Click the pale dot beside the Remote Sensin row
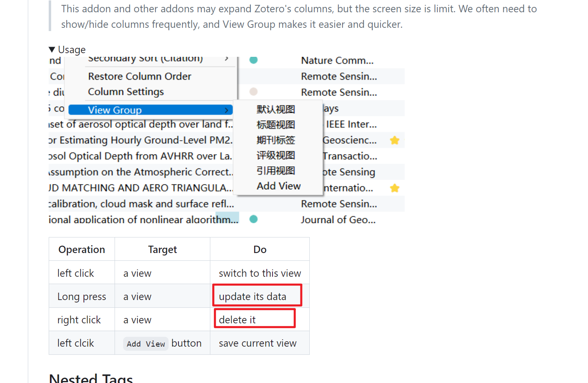The height and width of the screenshot is (383, 588). coord(253,92)
